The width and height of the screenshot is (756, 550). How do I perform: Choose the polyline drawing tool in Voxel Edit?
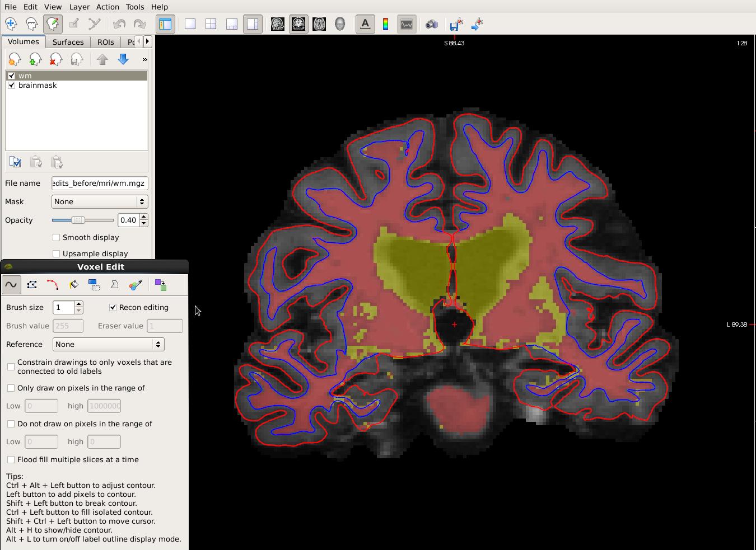click(32, 285)
